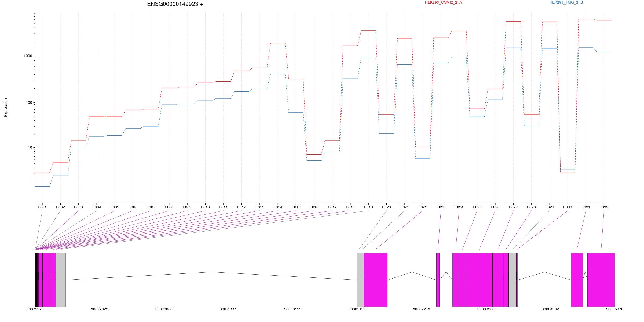Click the gene title ENSG00000149923 +
This screenshot has width=644, height=322.
[175, 4]
